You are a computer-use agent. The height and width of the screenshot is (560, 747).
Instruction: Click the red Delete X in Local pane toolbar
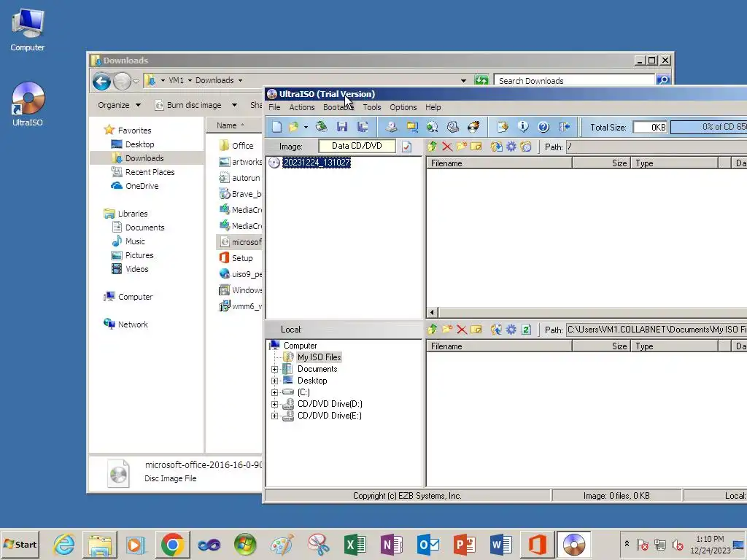(461, 329)
